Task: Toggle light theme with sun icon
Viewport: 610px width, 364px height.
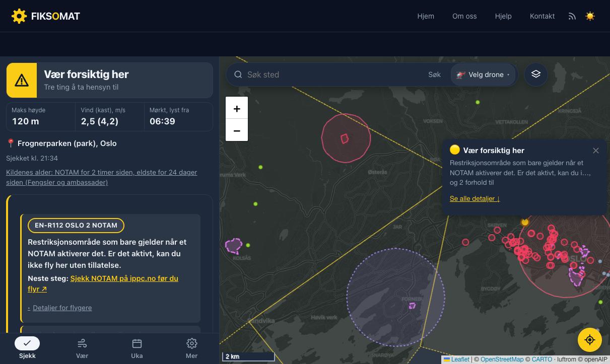Action: 590,16
